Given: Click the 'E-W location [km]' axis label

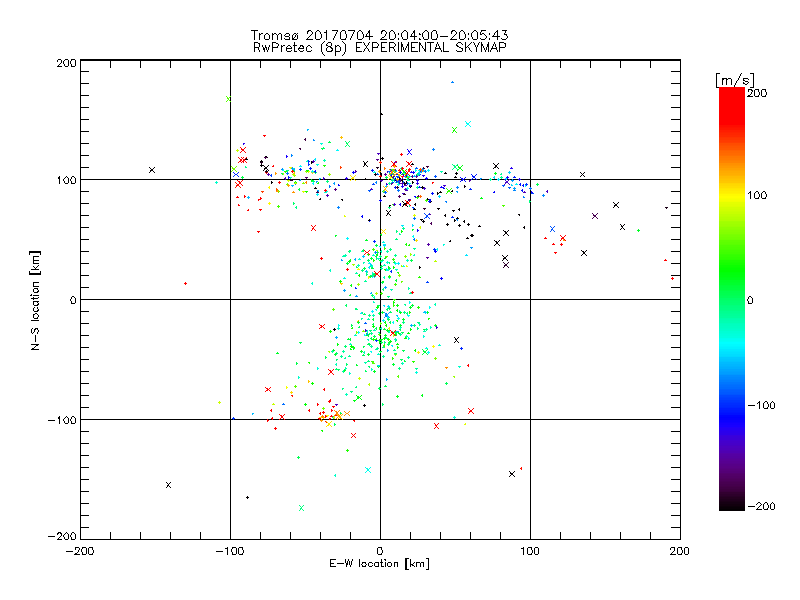Looking at the screenshot, I should tap(379, 564).
